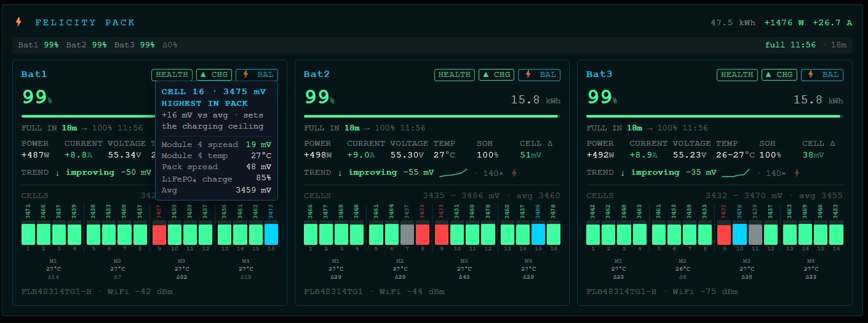The height and width of the screenshot is (323, 868).
Task: Click the bolt icon in Bat2 trend row
Action: point(514,173)
